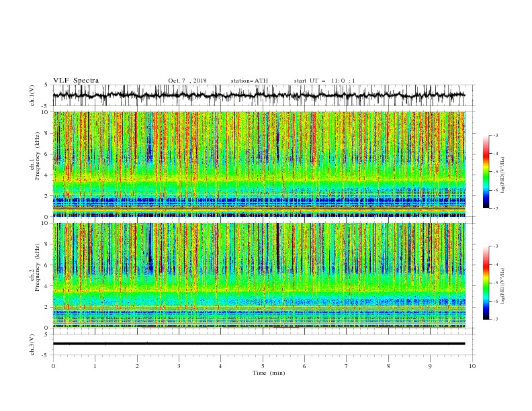The height and width of the screenshot is (411, 532).
Task: Click the "-7" value on ch.2 color bar
Action: tap(496, 320)
